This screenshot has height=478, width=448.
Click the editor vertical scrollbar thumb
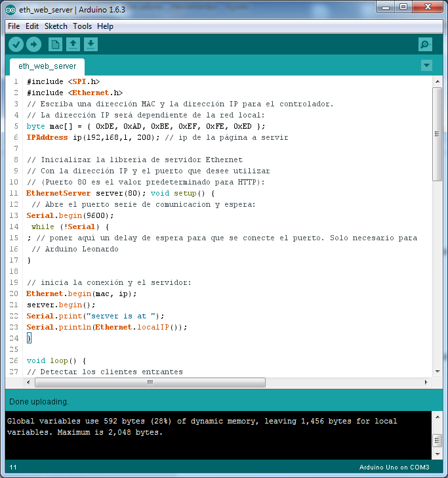437,134
